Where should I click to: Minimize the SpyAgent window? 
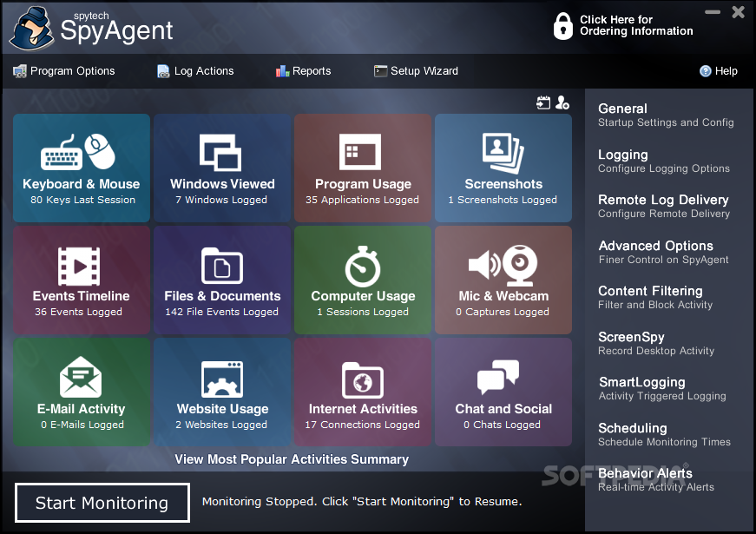click(x=713, y=12)
